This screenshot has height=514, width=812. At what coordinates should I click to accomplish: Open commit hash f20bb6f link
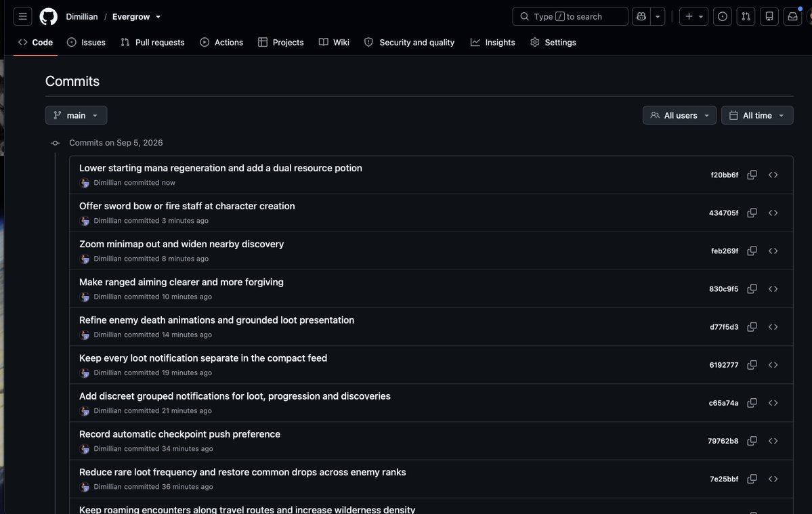tap(725, 175)
